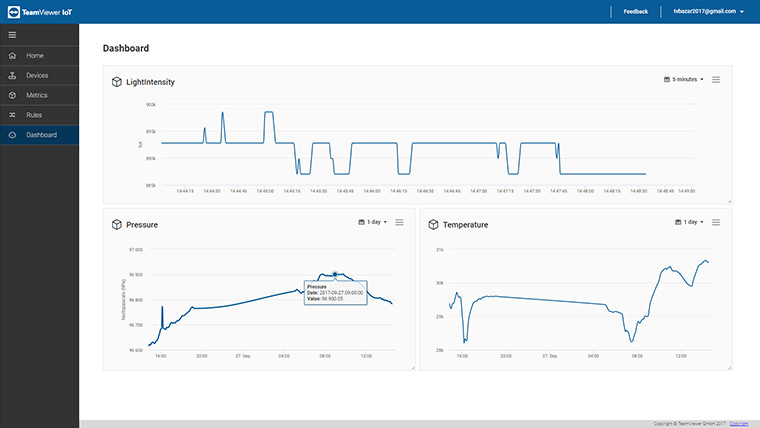Click the LightIntensity cube icon
Screen dimensions: 760x428
pyautogui.click(x=117, y=82)
